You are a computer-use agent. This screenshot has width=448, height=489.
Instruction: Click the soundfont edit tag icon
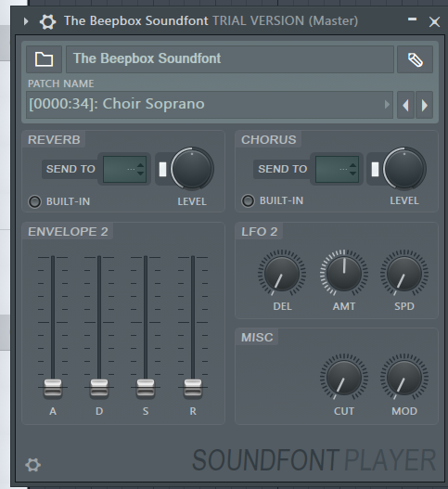point(415,59)
